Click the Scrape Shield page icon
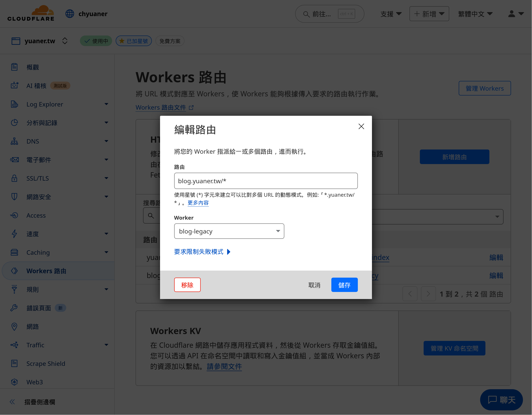The height and width of the screenshot is (415, 532). pos(14,363)
